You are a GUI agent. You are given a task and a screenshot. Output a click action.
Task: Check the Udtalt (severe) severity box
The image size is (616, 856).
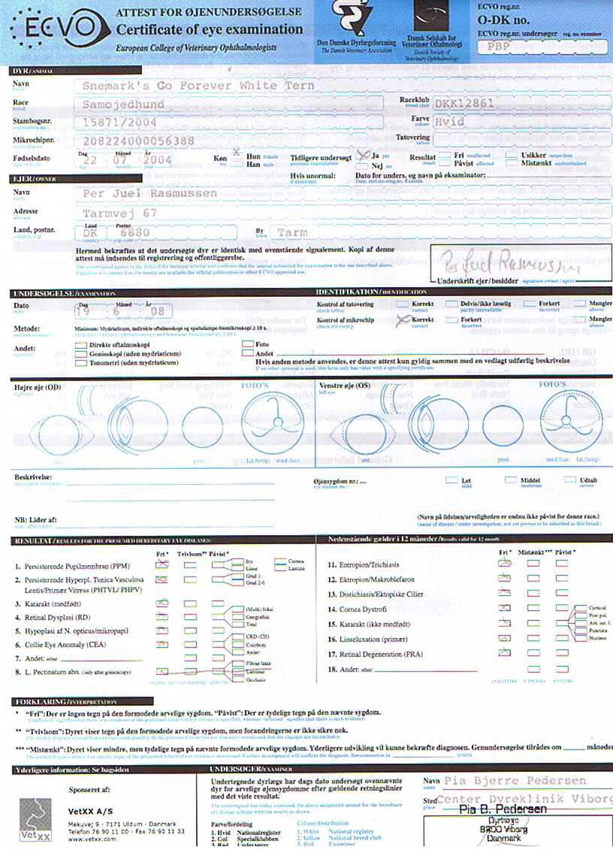[x=569, y=480]
